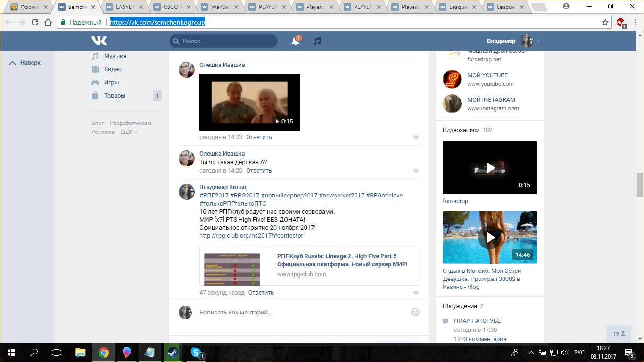The height and width of the screenshot is (362, 644).
Task: Click the AdBlock extension icon
Action: (620, 22)
